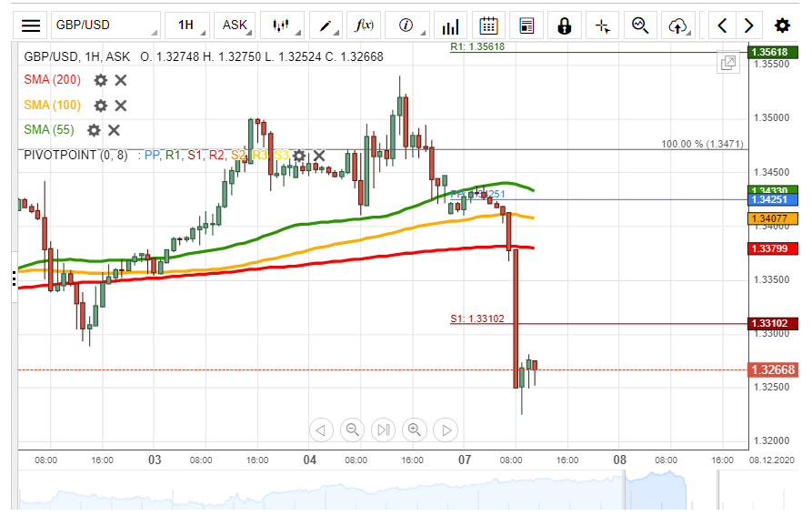Screen dimensions: 812x516
Task: Change the 1H timeframe dropdown
Action: click(x=187, y=25)
